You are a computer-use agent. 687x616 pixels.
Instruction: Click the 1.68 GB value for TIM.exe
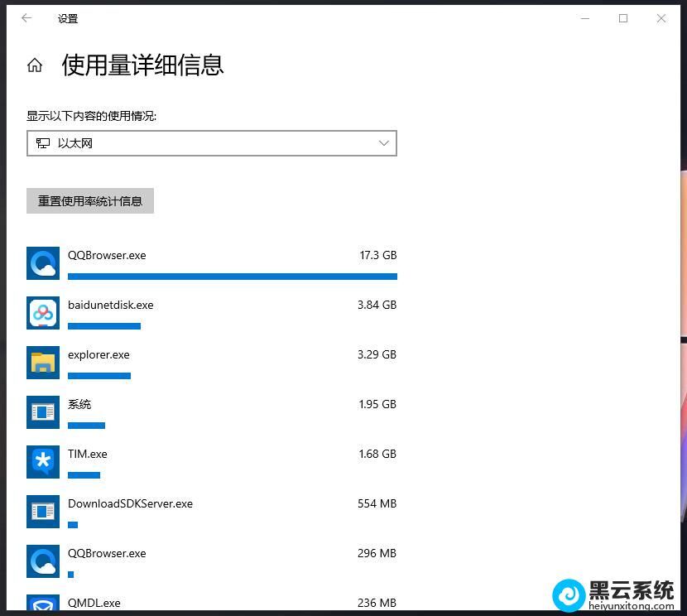pos(377,454)
